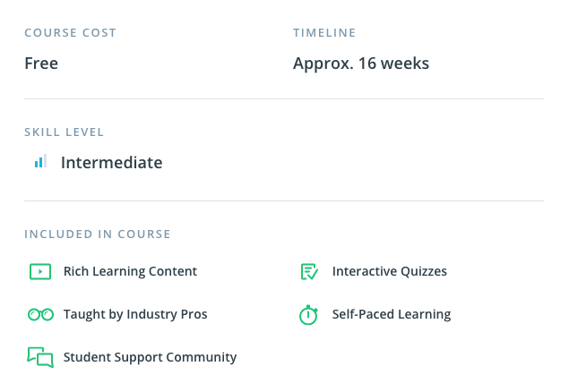Click the Approx. 16 weeks timeline value
The height and width of the screenshot is (392, 569).
[360, 64]
